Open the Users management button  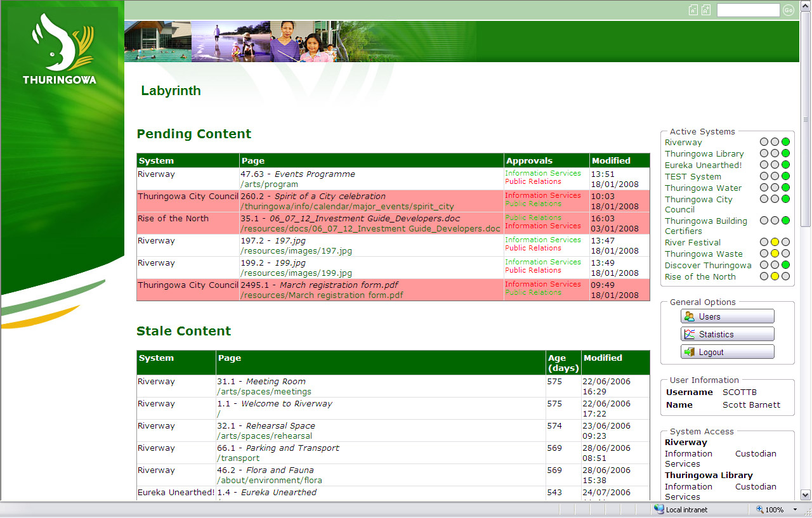728,316
